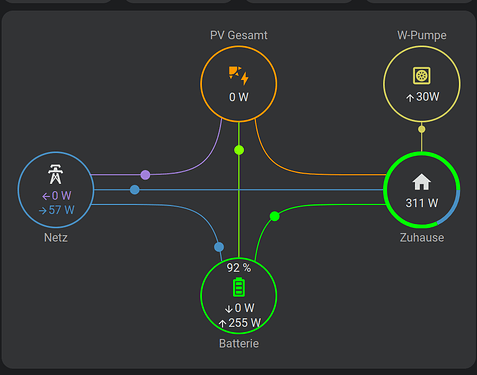Click the battery discharging 255 W value
477x375 pixels.
pyautogui.click(x=245, y=323)
